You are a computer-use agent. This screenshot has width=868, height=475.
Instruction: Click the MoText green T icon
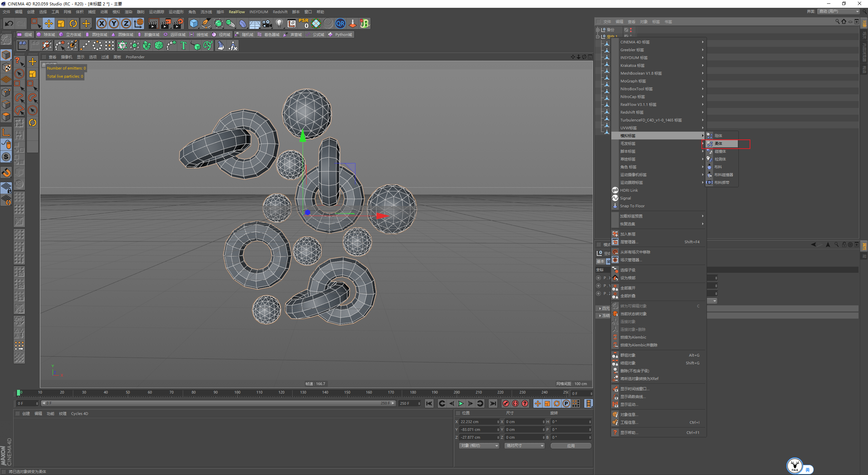(183, 45)
